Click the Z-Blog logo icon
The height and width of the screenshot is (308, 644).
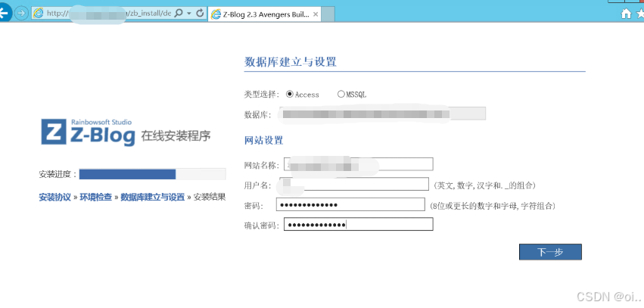coord(54,132)
